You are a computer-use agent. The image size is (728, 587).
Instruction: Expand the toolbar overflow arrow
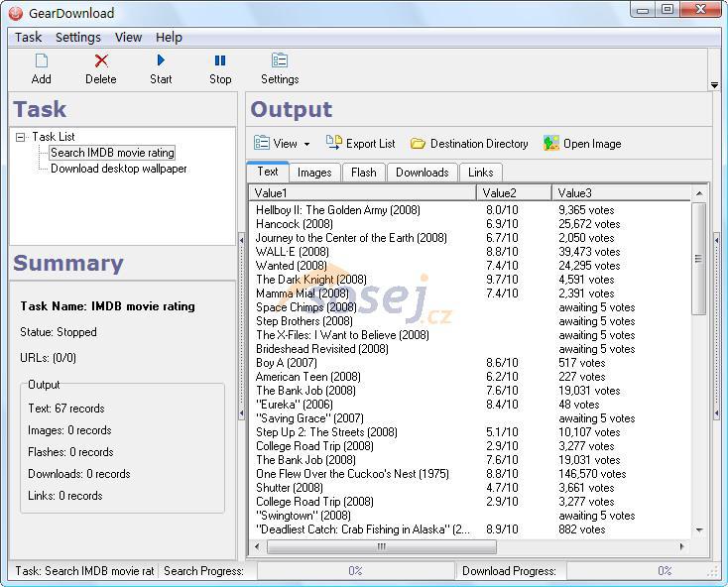[x=714, y=85]
